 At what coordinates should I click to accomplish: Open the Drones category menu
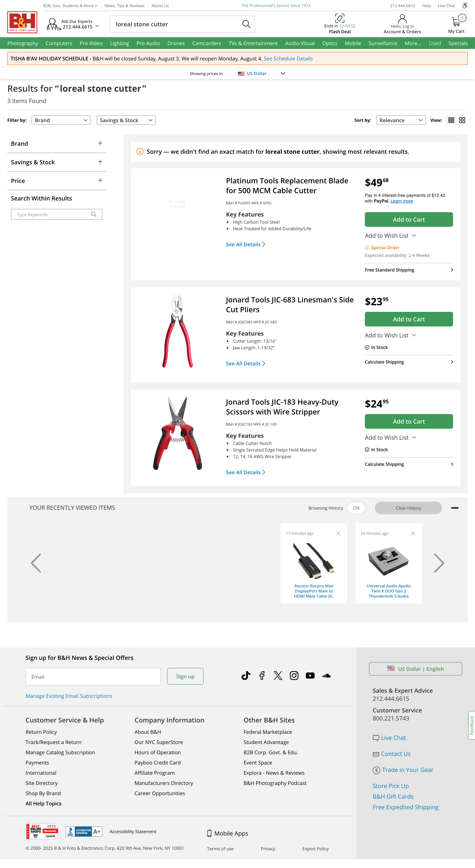176,43
